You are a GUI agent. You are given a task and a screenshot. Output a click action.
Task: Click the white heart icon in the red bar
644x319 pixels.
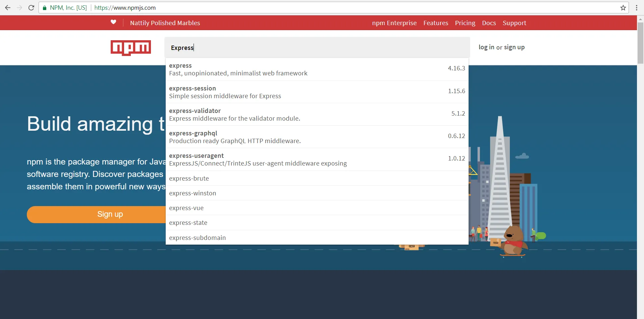tap(113, 22)
